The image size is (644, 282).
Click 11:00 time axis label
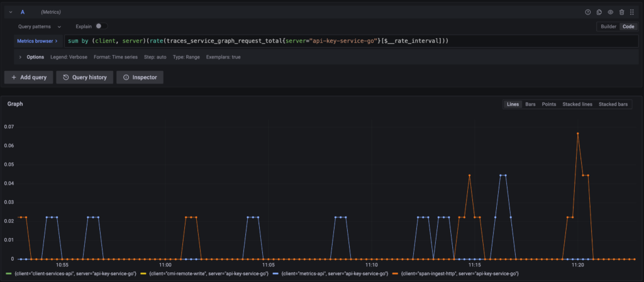click(165, 266)
